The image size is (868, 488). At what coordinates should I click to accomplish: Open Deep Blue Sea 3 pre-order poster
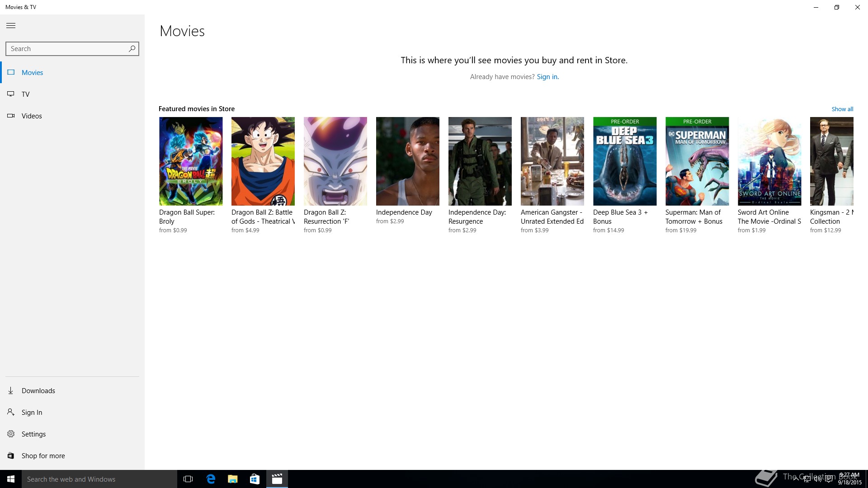[x=625, y=161]
